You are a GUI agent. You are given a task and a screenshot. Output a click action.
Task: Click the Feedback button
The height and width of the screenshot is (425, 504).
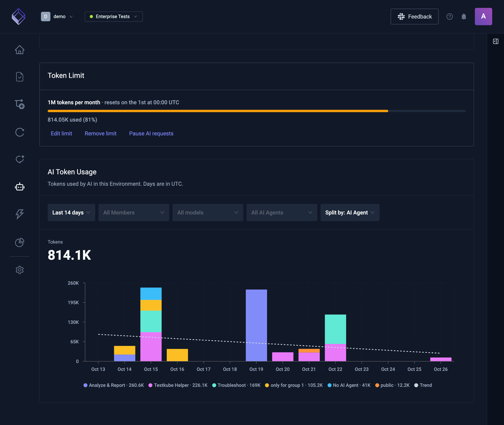click(x=414, y=16)
